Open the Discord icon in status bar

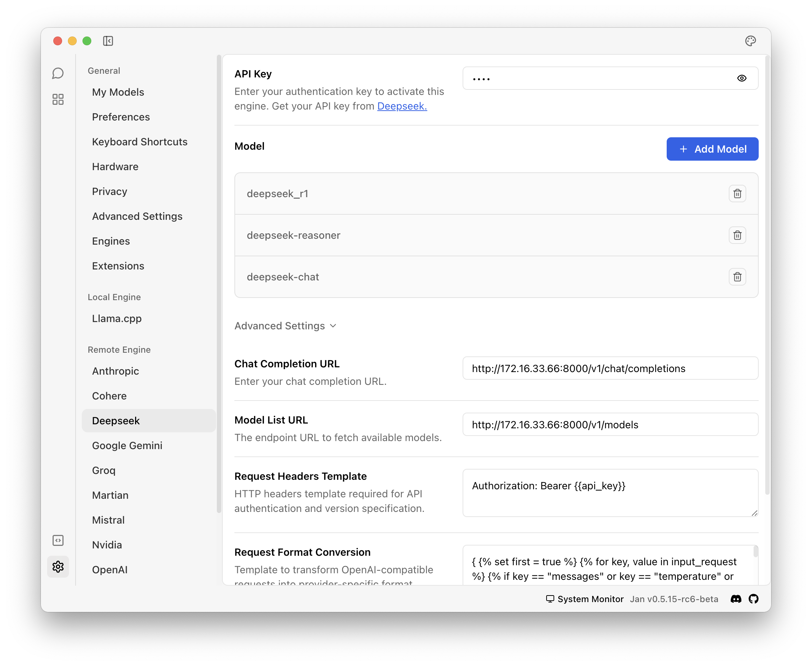(x=736, y=599)
